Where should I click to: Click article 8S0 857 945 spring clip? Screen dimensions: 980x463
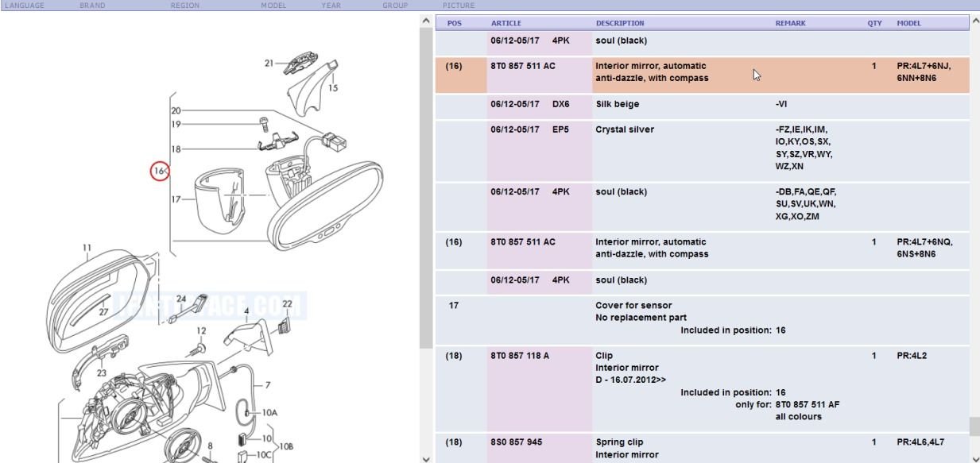pyautogui.click(x=517, y=442)
